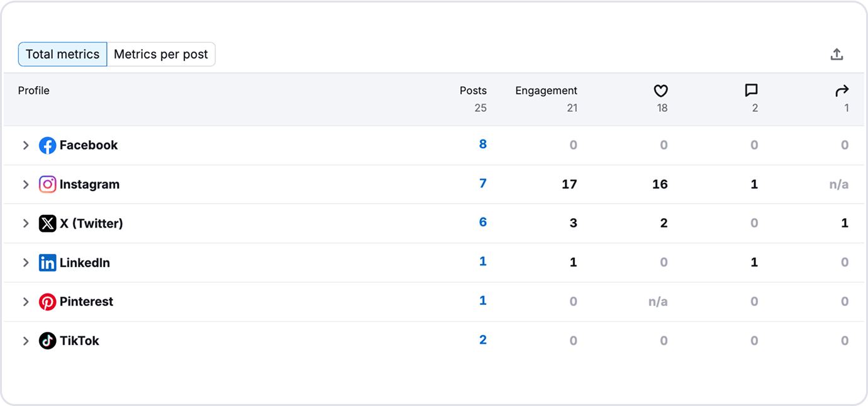This screenshot has width=868, height=406.
Task: Click the Instagram platform icon
Action: point(47,184)
